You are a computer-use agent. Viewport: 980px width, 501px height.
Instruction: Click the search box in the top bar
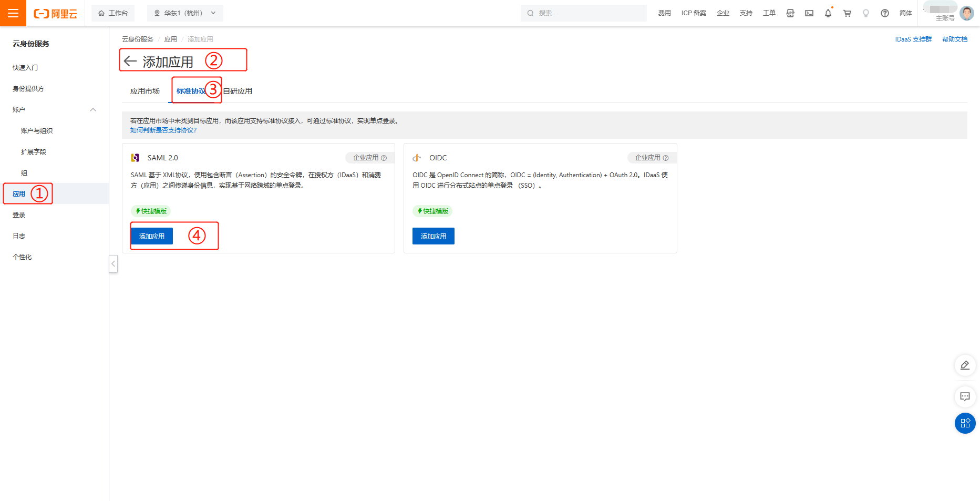[583, 13]
